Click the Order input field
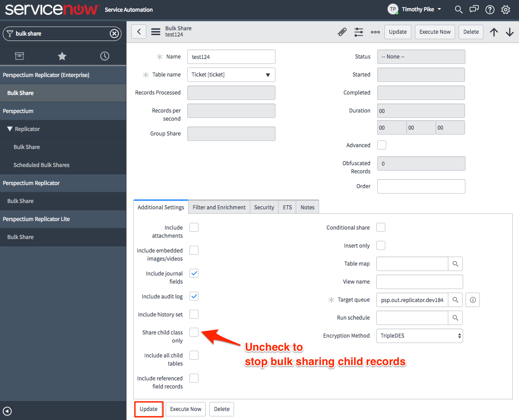The width and height of the screenshot is (519, 420). coord(421,186)
